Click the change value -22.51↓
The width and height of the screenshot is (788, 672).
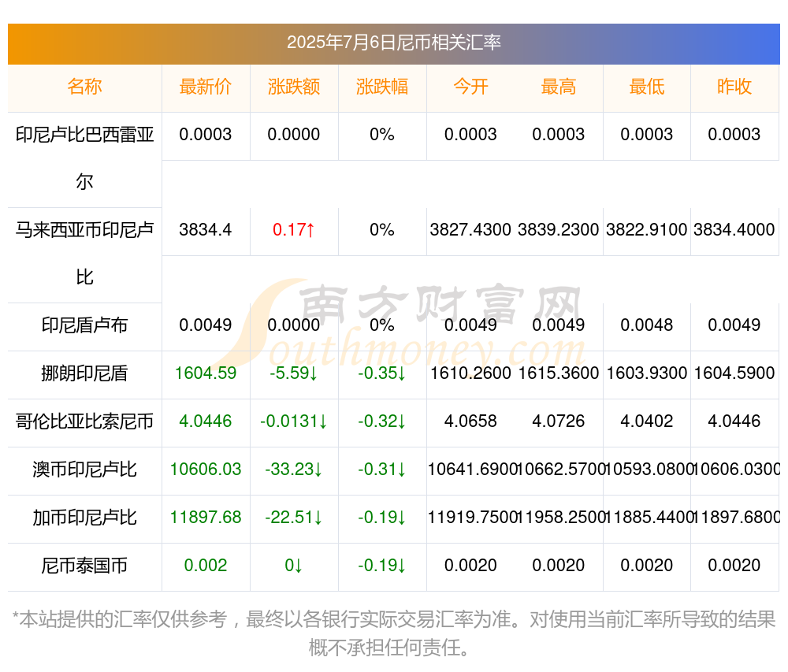coord(293,518)
